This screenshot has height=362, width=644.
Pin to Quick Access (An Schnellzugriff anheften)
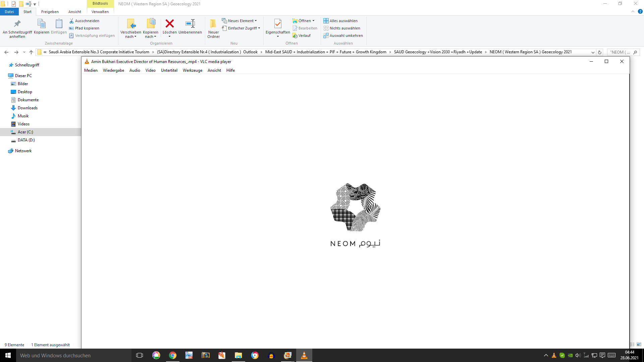click(17, 29)
